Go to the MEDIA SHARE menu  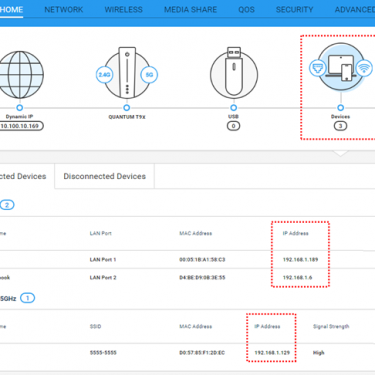point(190,10)
